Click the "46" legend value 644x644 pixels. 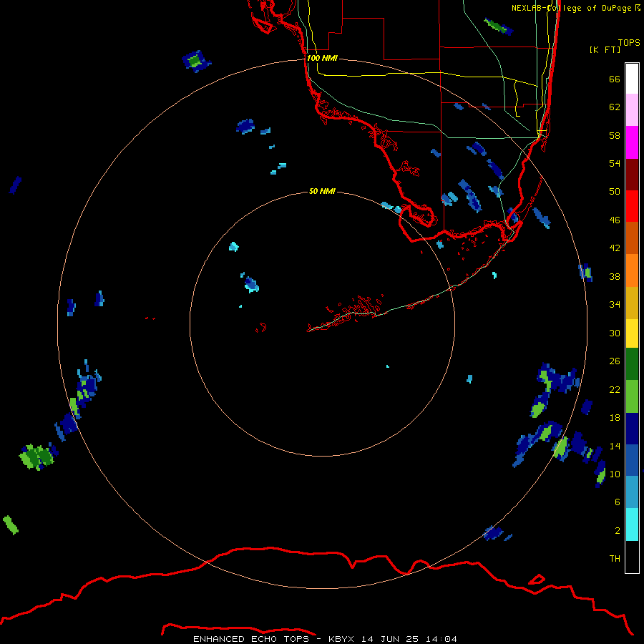coord(615,220)
